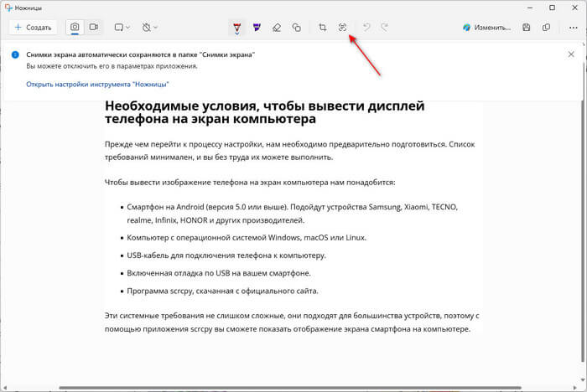This screenshot has height=392, width=587.
Task: Dismiss the auto-save info banner
Action: point(571,54)
